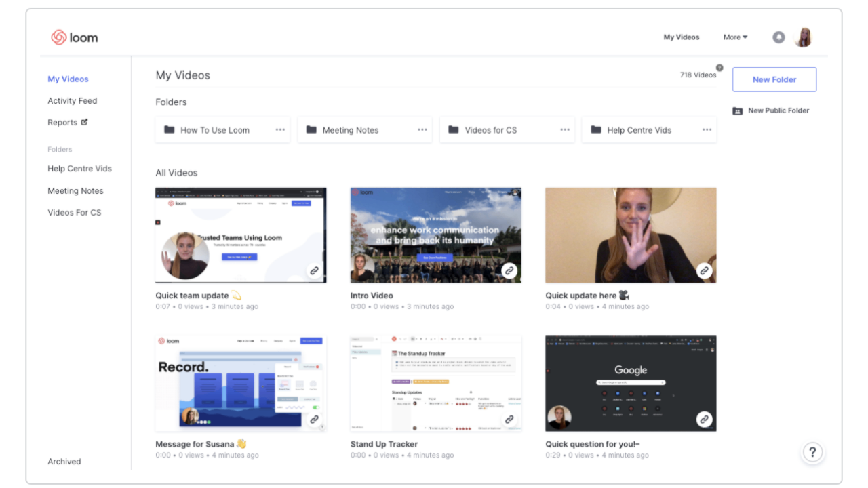Open Activity Feed in the sidebar
This screenshot has width=868, height=488.
pos(72,100)
